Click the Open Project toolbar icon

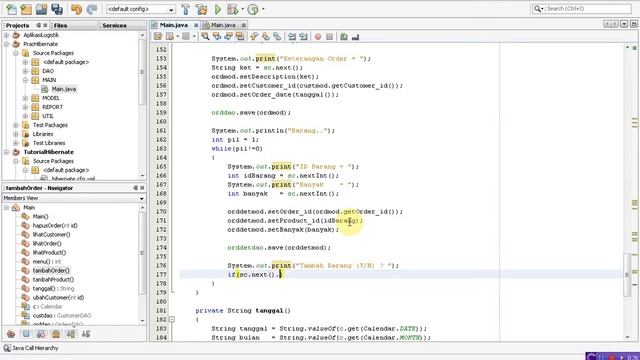tap(41, 9)
